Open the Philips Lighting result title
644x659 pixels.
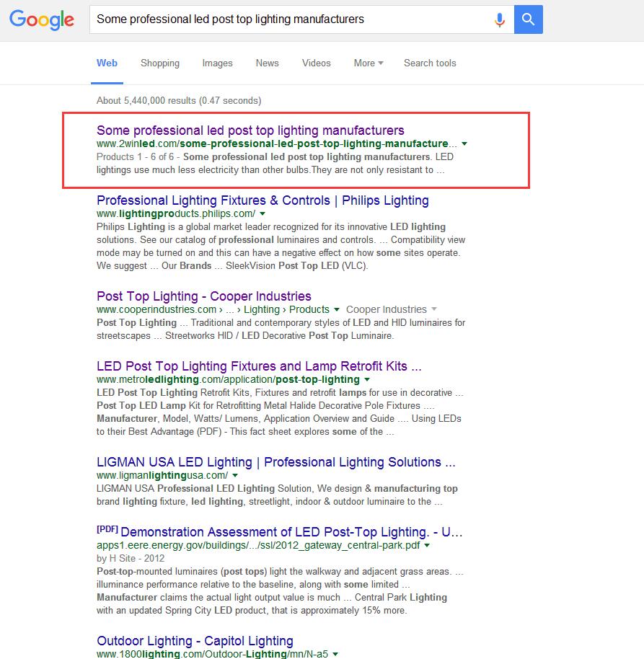tap(263, 200)
